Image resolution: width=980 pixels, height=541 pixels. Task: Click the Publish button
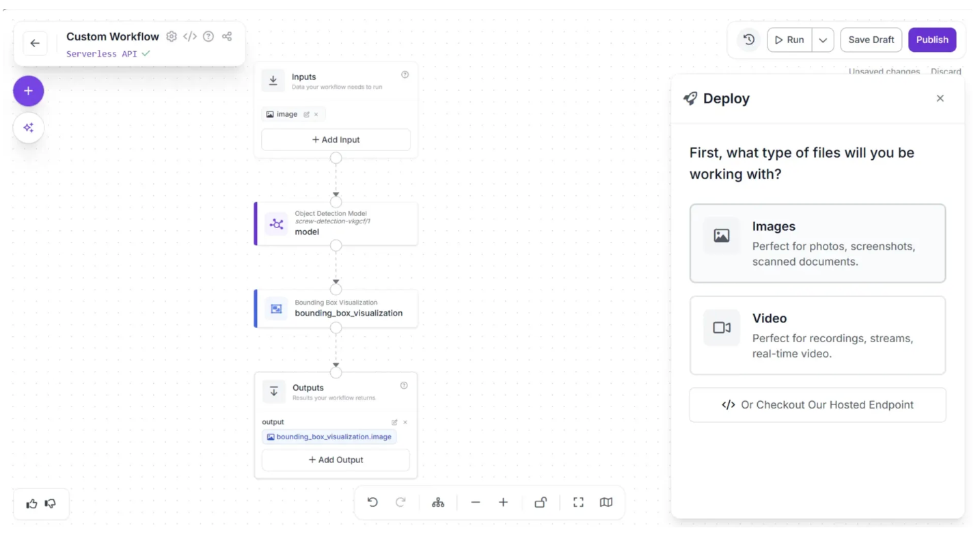(932, 40)
